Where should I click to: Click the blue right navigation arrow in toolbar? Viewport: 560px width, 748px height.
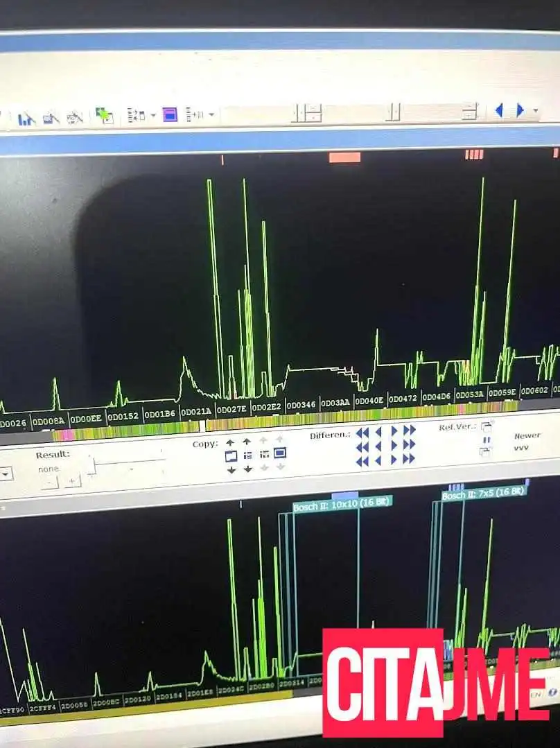[520, 111]
